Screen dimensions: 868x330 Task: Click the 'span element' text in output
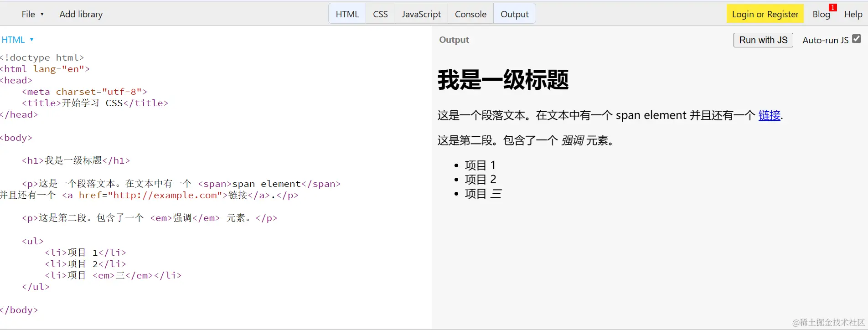point(651,115)
